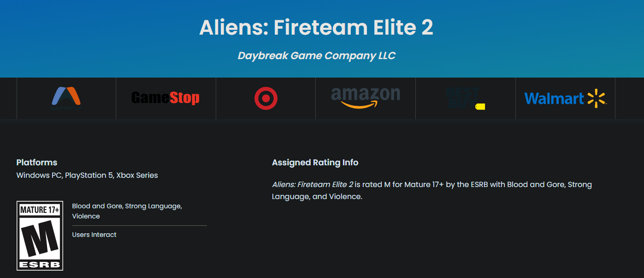The width and height of the screenshot is (644, 278).
Task: Open the Walmart retailer logo link
Action: 565,98
